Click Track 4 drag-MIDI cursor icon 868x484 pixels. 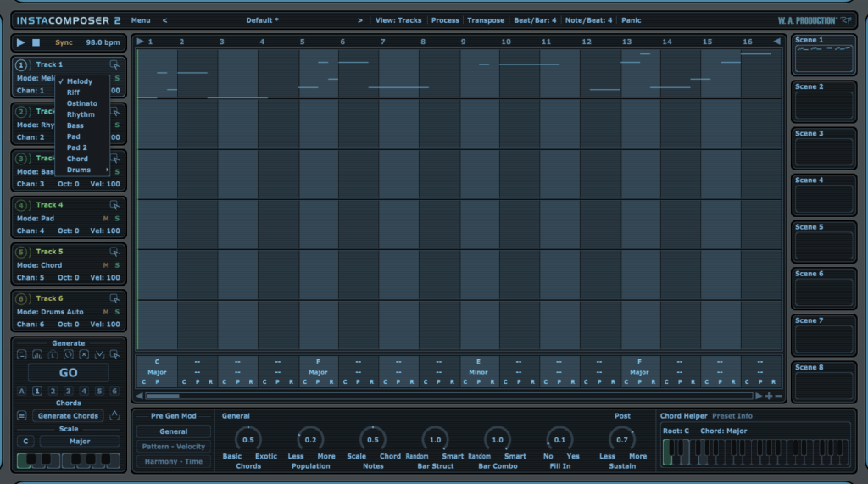(x=114, y=205)
